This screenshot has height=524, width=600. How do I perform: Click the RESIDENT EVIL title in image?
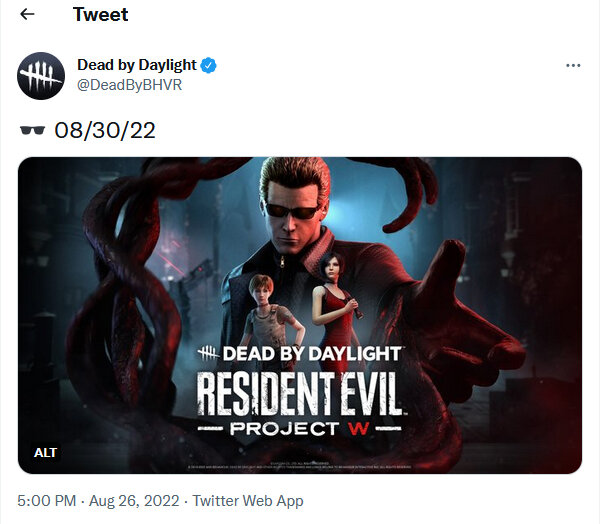[x=302, y=394]
